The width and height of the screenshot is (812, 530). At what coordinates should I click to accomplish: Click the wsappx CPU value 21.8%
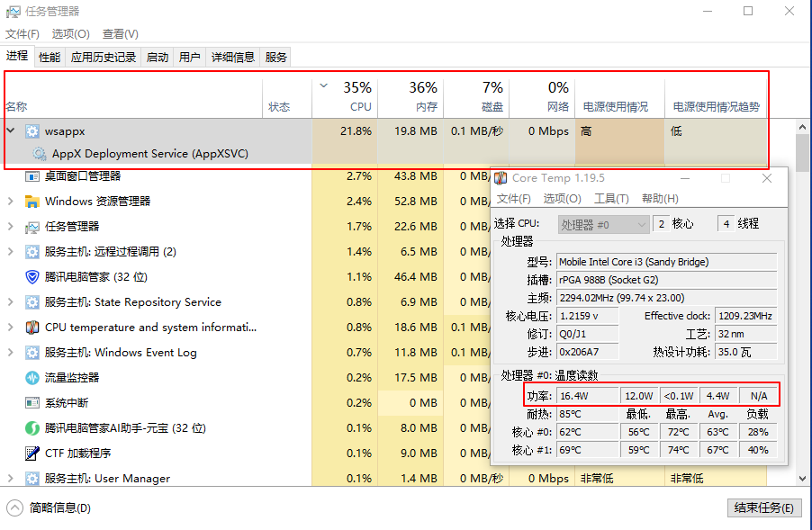point(356,131)
